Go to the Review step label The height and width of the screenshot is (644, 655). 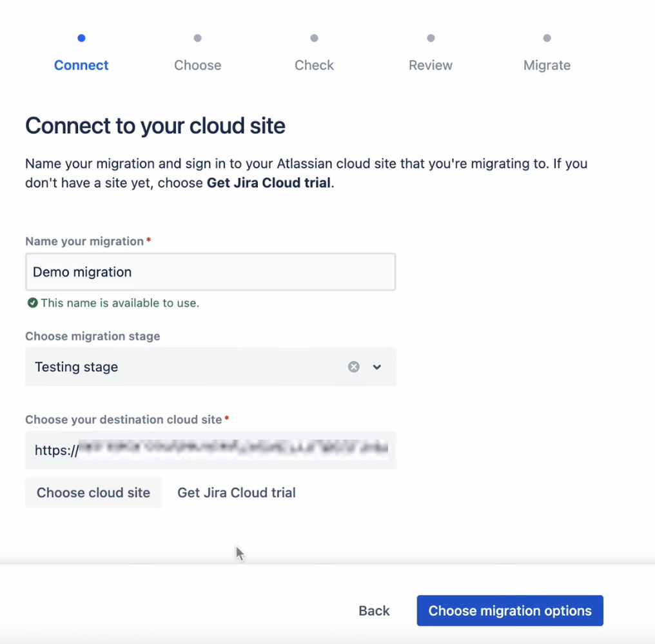click(x=431, y=65)
